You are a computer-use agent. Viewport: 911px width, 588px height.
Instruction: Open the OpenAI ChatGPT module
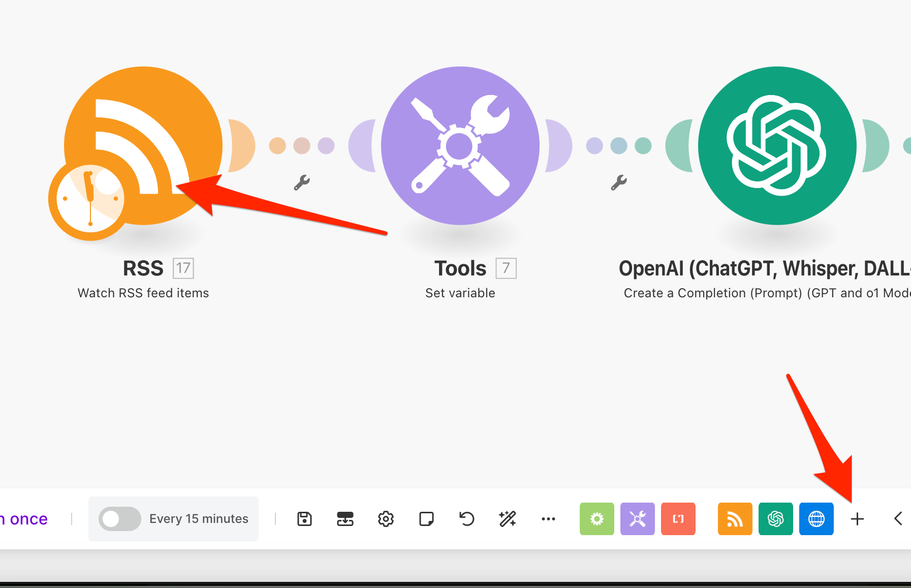pyautogui.click(x=777, y=145)
